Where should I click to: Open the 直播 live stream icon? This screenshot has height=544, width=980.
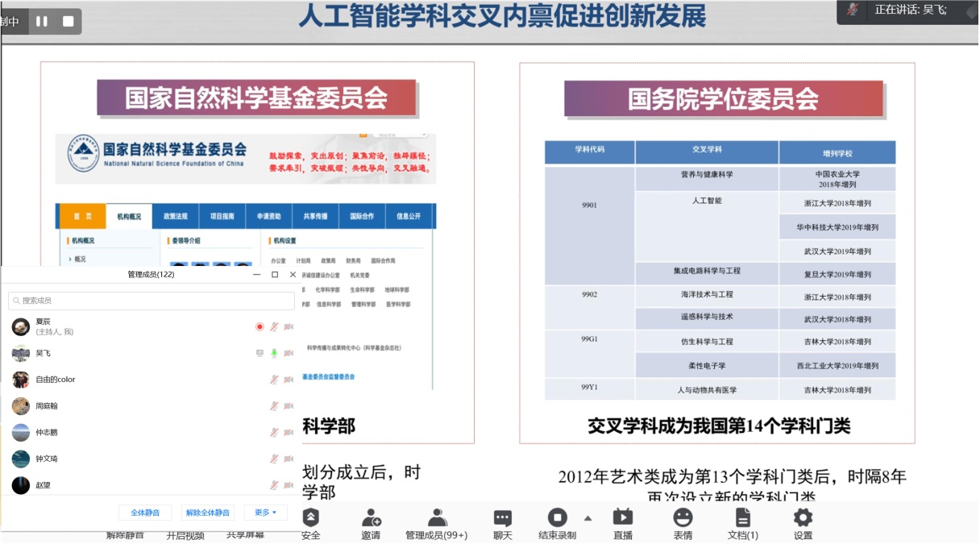pos(622,517)
